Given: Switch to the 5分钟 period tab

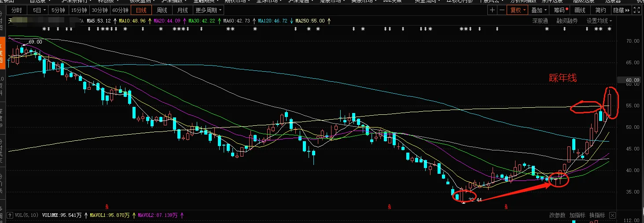Looking at the screenshot, I should (58, 10).
